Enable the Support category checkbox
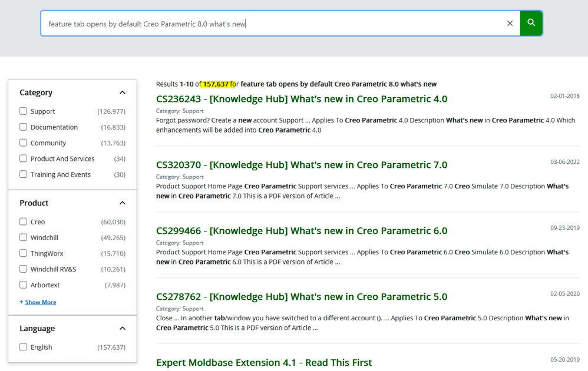Screen dimensions: 588x371 24,111
